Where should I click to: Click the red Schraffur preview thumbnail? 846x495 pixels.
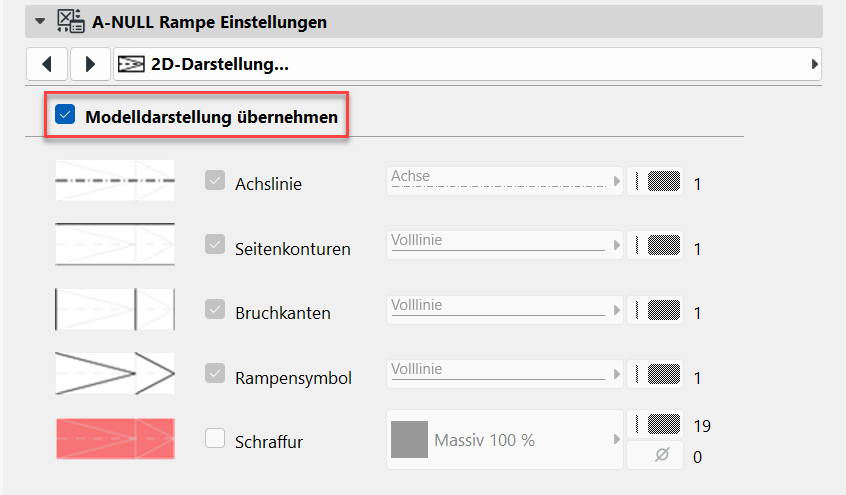point(115,438)
